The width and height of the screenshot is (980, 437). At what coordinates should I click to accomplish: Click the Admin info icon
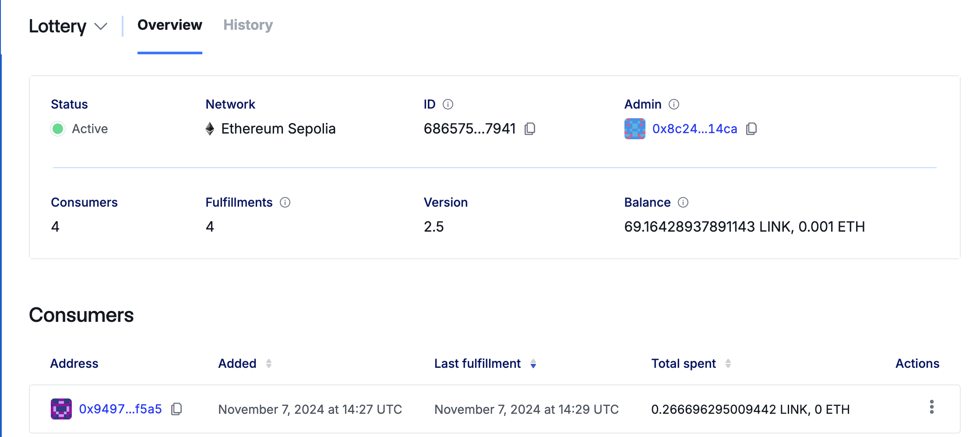point(674,104)
